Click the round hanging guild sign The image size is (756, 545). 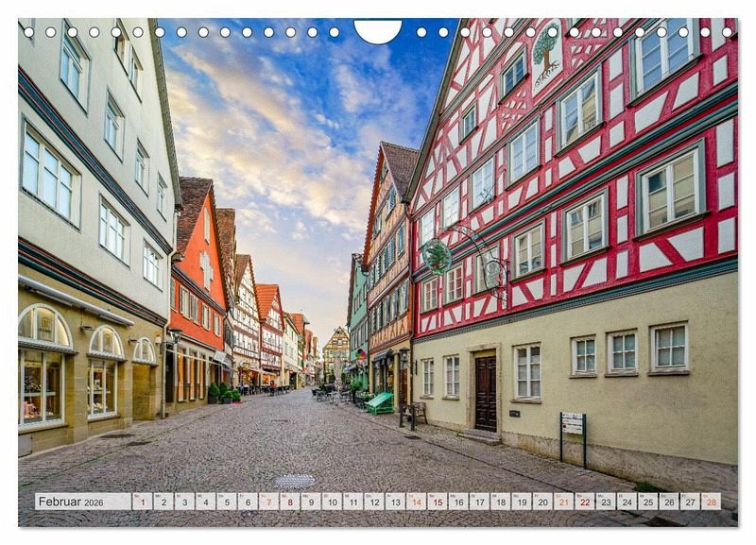437,256
